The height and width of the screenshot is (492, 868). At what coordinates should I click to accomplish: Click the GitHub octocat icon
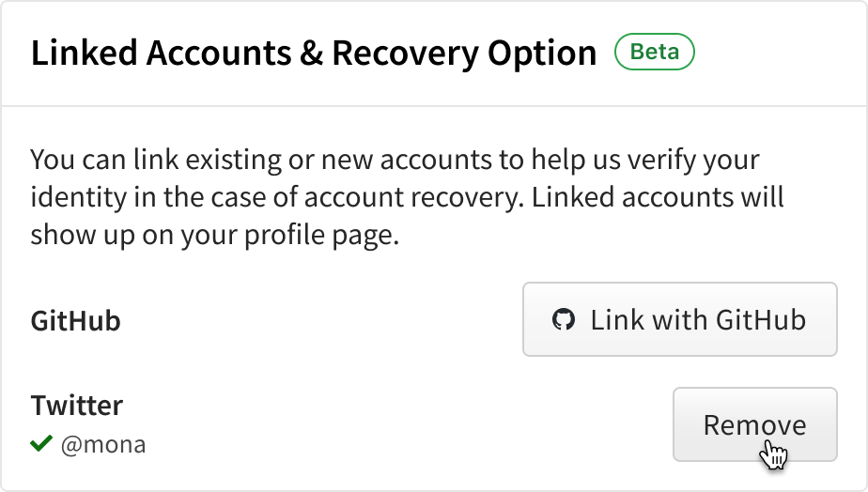coord(563,320)
